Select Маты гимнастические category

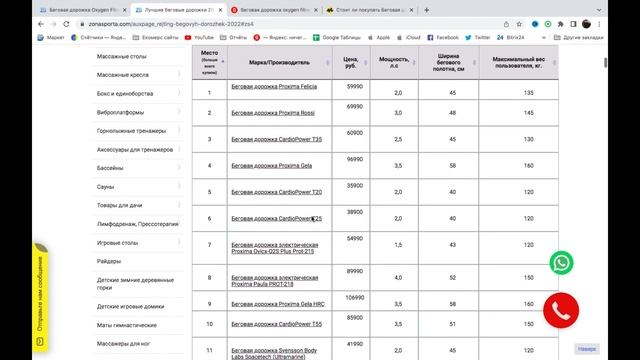(127, 325)
